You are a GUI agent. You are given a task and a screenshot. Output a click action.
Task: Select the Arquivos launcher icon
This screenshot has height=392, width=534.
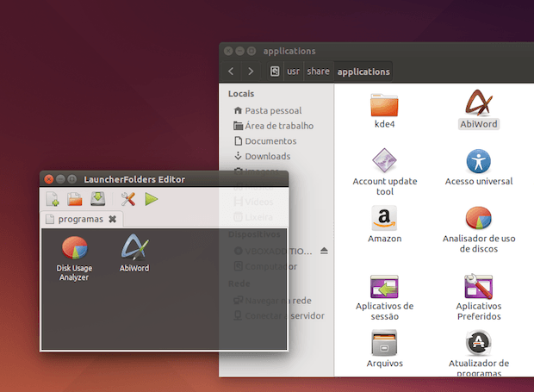click(x=384, y=348)
